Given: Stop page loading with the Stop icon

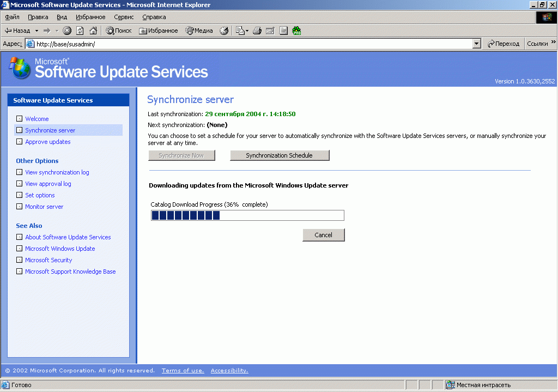Looking at the screenshot, I should [67, 31].
